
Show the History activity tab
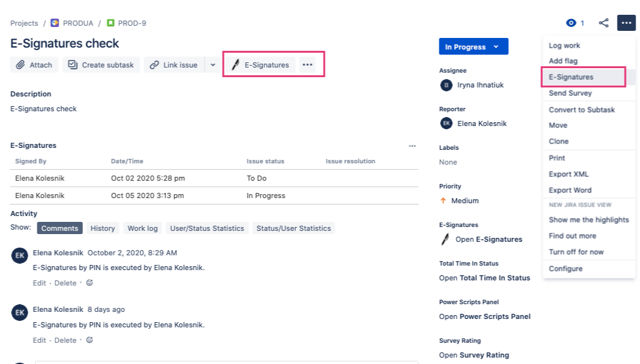[103, 228]
